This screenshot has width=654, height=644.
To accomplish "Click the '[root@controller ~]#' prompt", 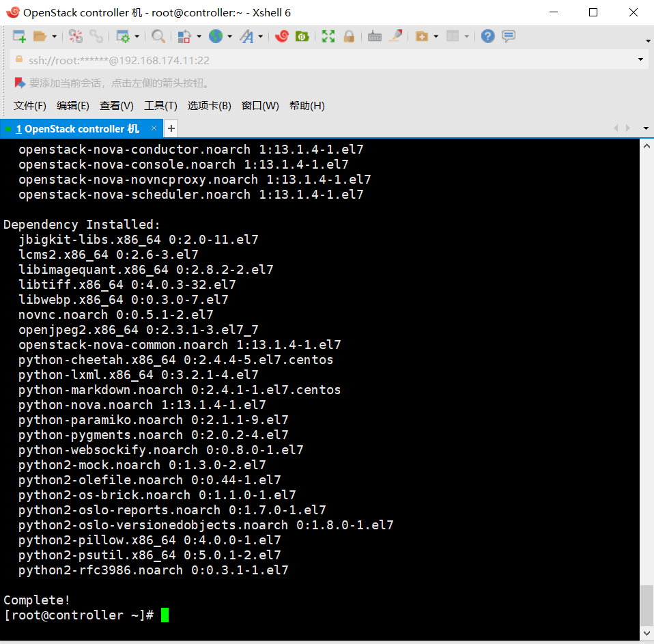I will pos(79,615).
